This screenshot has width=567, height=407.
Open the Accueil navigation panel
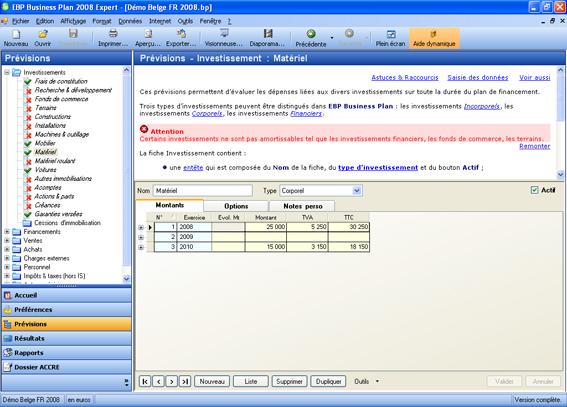click(67, 295)
